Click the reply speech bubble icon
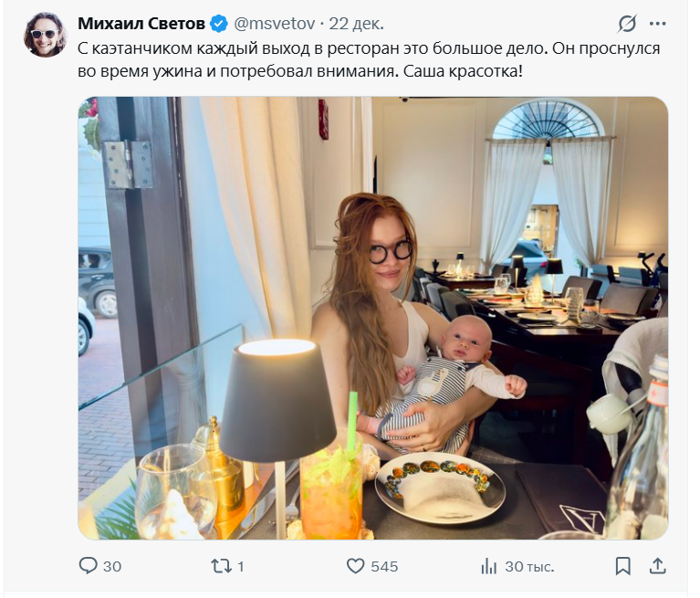 [x=89, y=566]
